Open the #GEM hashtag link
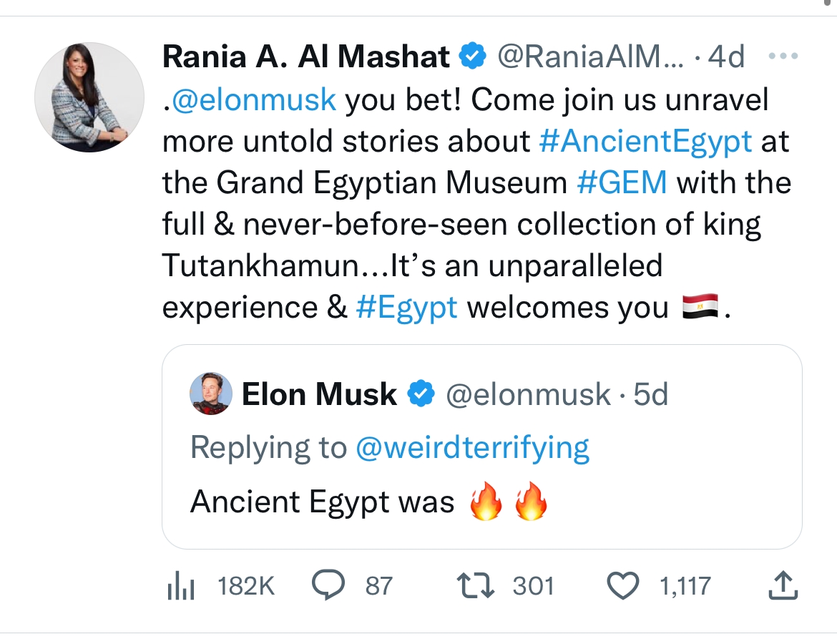 [622, 182]
